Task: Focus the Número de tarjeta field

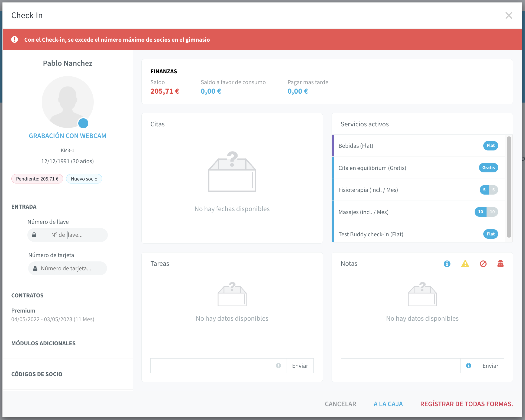Action: [x=68, y=268]
